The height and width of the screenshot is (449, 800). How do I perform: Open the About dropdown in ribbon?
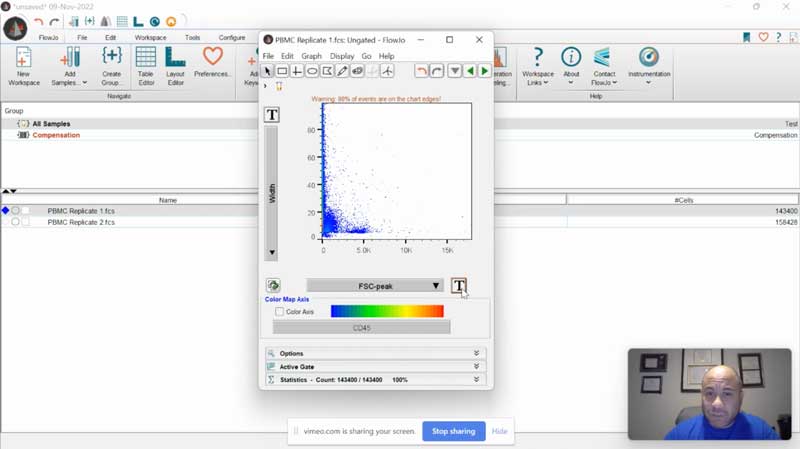coord(571,66)
